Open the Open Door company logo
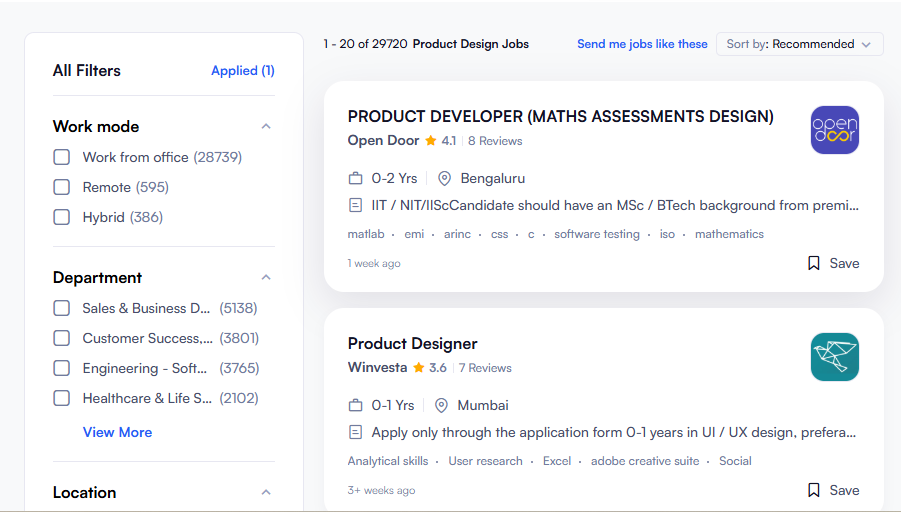 (834, 130)
